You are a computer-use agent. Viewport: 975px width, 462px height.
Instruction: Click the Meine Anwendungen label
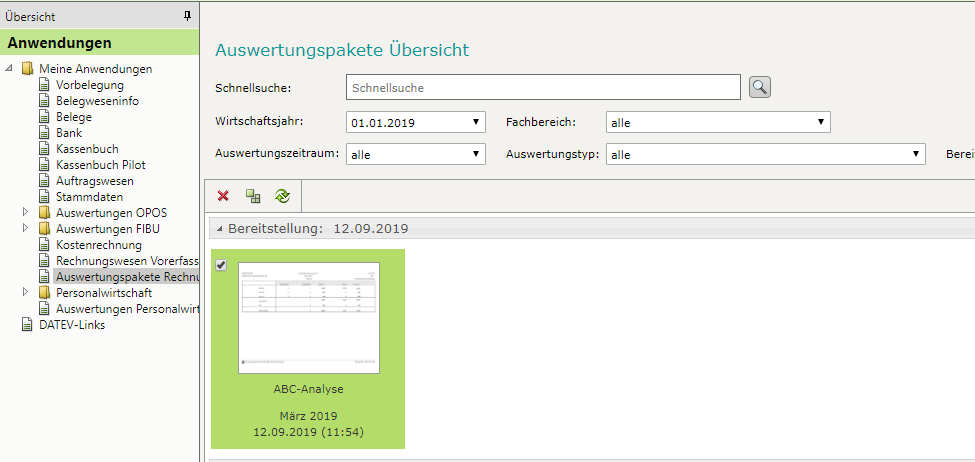pyautogui.click(x=95, y=69)
